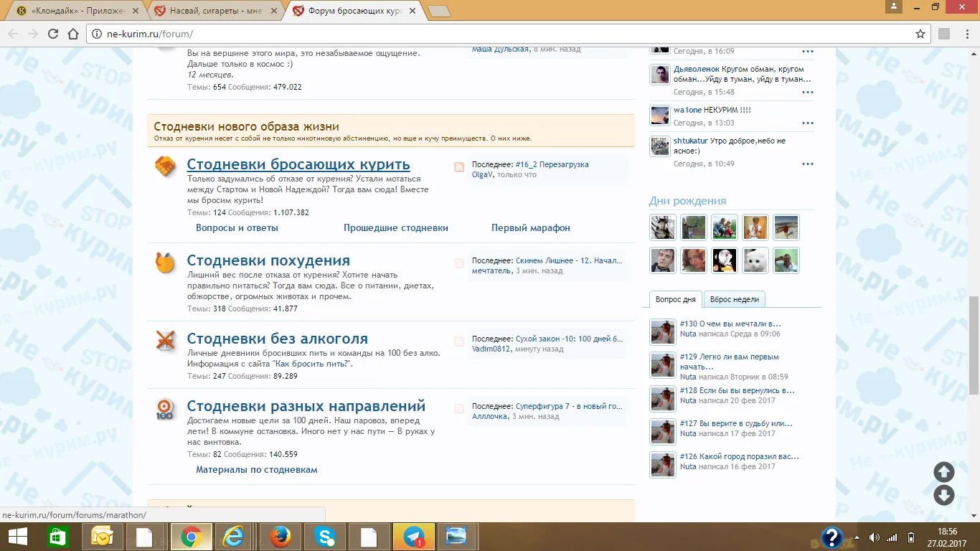Open the Стодневки без алкоголя forum
The width and height of the screenshot is (980, 551).
(278, 339)
